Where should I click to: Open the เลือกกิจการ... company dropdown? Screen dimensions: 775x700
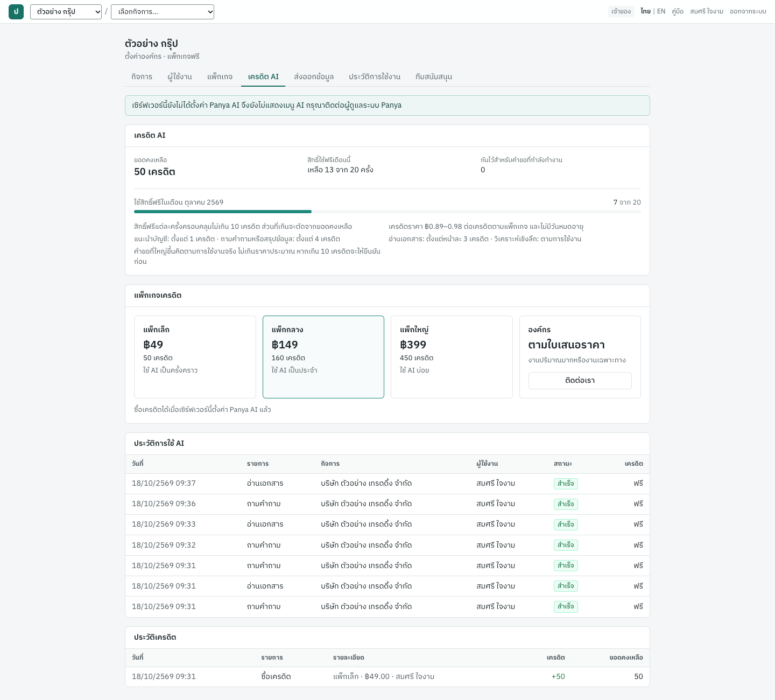click(163, 12)
